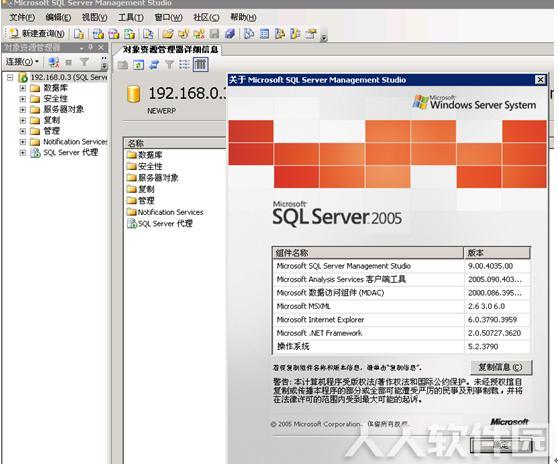558x475 pixels.
Task: Expand the 安全性 node in the tree
Action: (23, 99)
